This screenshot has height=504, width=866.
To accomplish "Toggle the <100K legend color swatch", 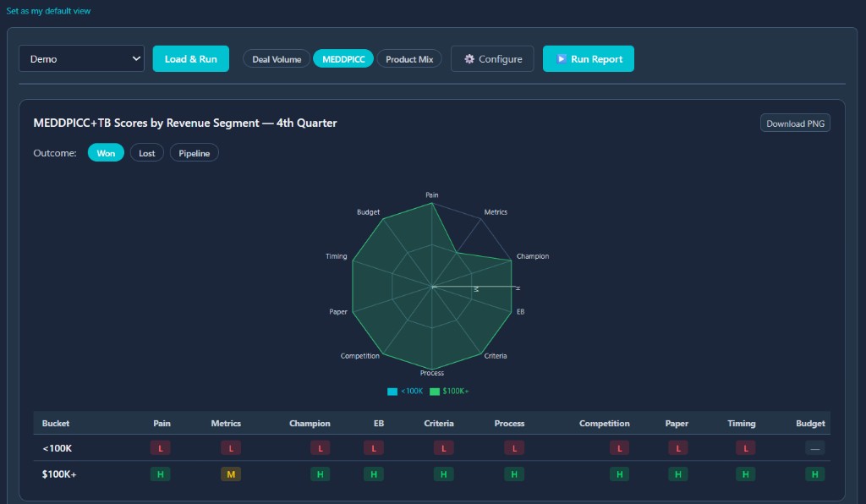I will click(392, 392).
